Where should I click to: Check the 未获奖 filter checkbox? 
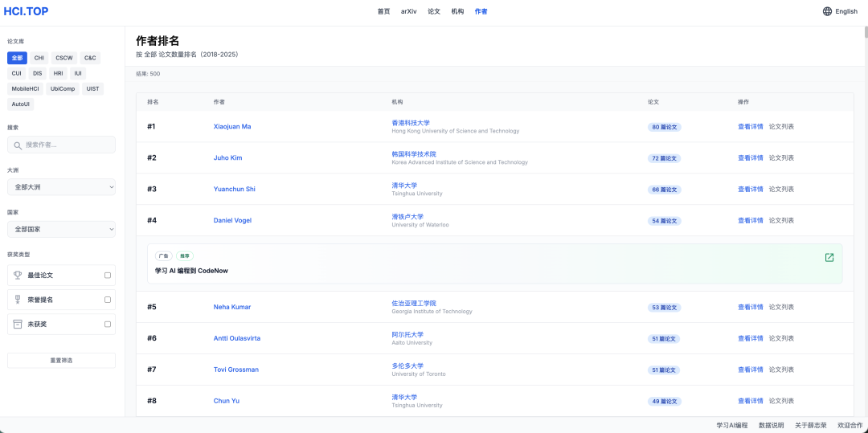coord(108,325)
